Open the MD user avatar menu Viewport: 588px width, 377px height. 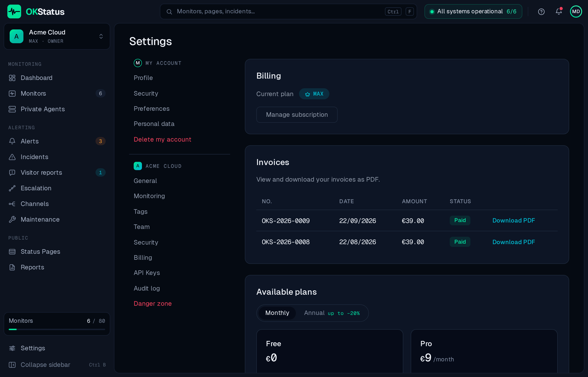point(576,11)
